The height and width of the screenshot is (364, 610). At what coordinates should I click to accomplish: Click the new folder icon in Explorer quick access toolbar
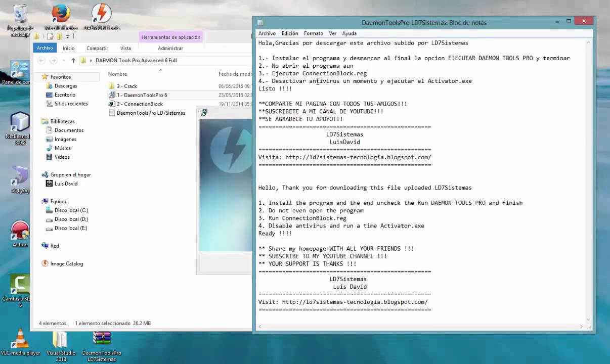[59, 36]
